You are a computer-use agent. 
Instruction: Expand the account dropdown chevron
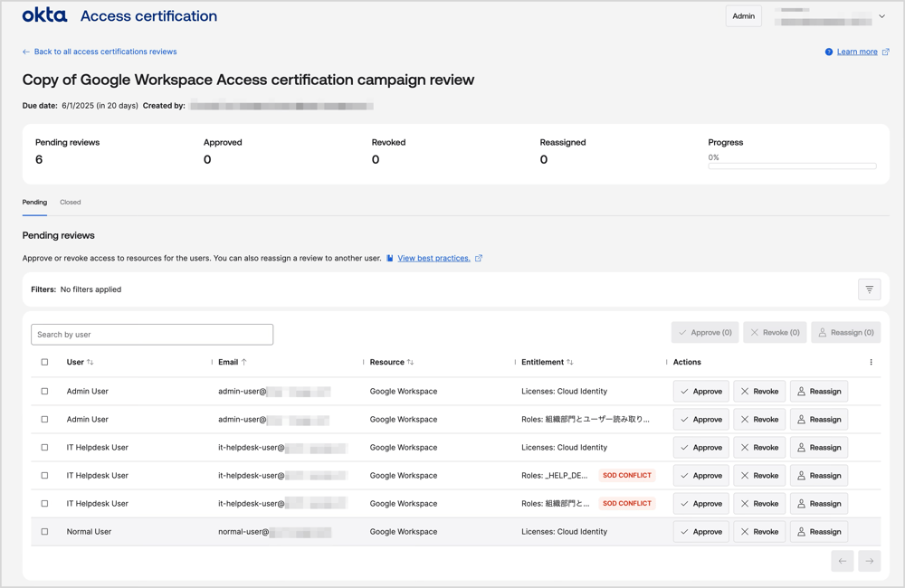pyautogui.click(x=881, y=16)
